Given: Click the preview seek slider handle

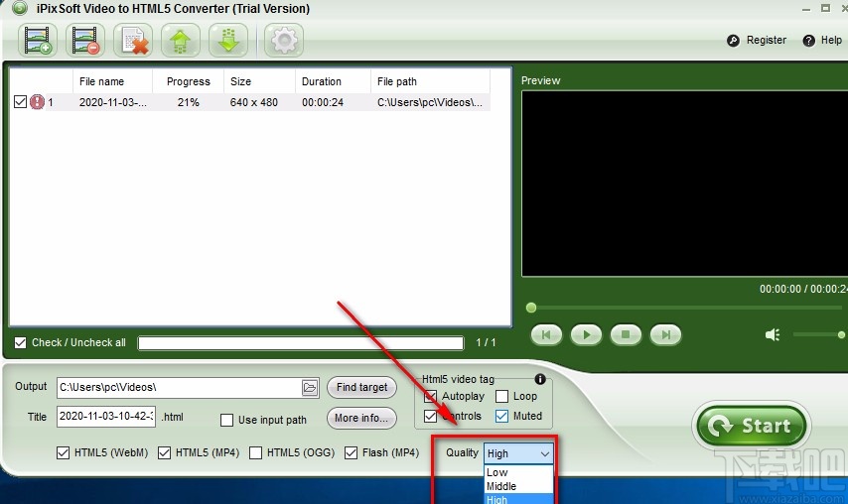Looking at the screenshot, I should (x=531, y=308).
